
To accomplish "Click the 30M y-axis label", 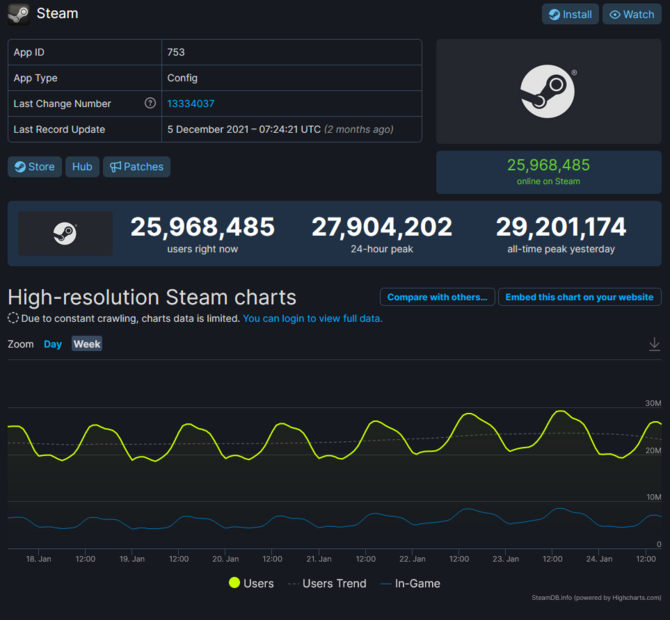I will tap(653, 403).
